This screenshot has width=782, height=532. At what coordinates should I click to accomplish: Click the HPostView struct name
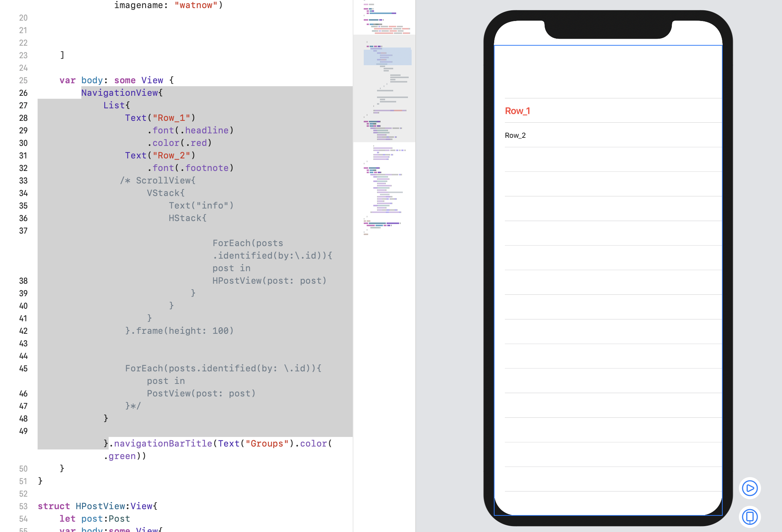(x=100, y=506)
